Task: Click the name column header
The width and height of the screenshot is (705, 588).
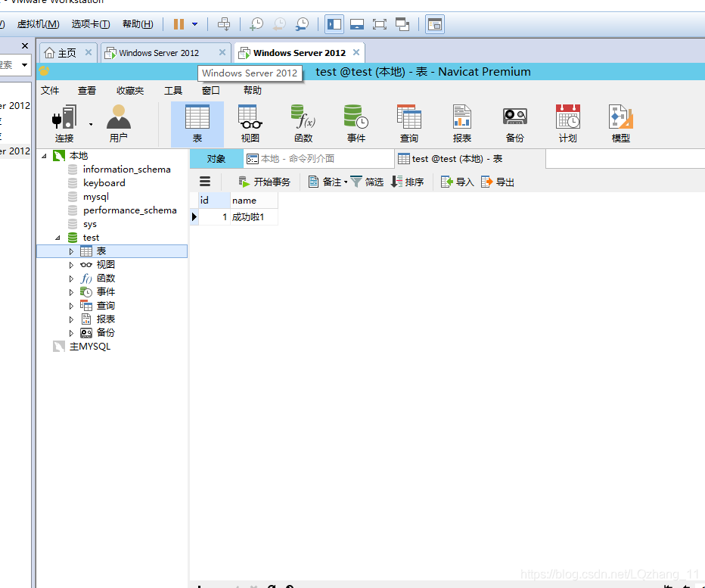Action: (254, 201)
